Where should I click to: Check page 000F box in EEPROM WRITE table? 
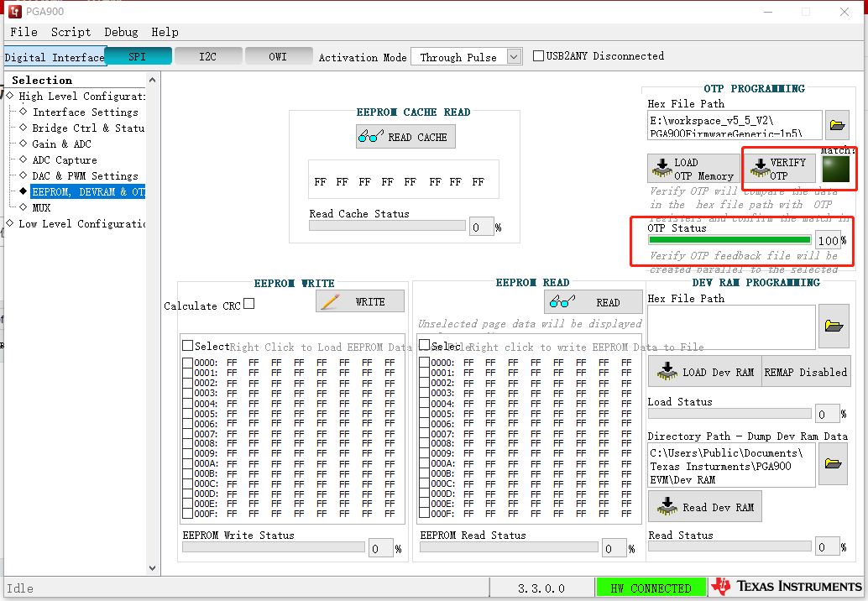tap(188, 514)
